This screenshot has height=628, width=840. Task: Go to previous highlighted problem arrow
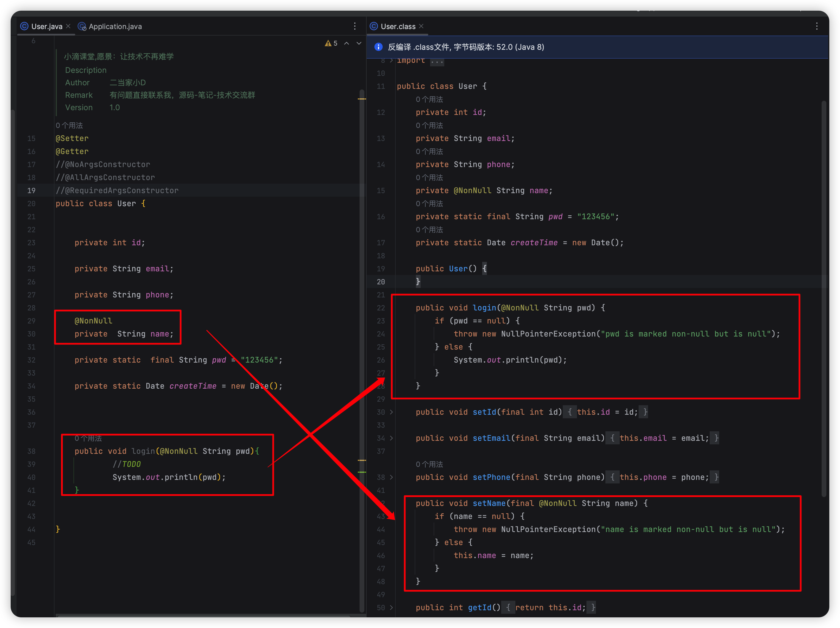pos(347,43)
